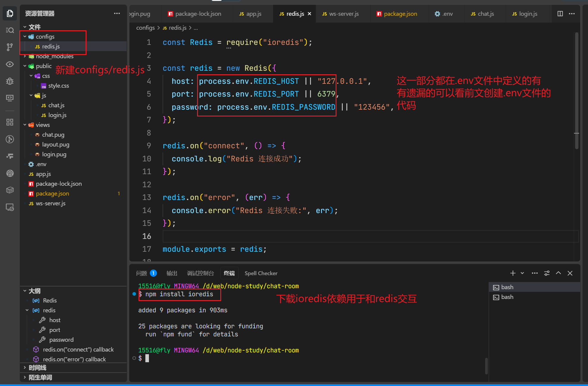The width and height of the screenshot is (588, 386).
Task: Place cursor on empty editor line 16
Action: click(x=370, y=236)
